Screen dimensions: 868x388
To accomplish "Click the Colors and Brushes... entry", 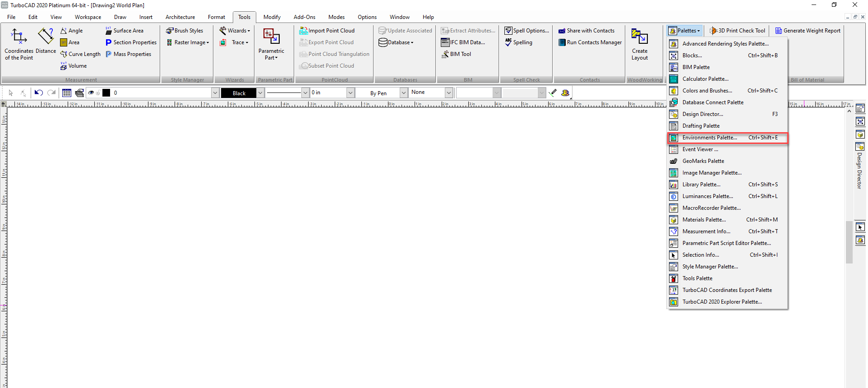I will (x=728, y=91).
